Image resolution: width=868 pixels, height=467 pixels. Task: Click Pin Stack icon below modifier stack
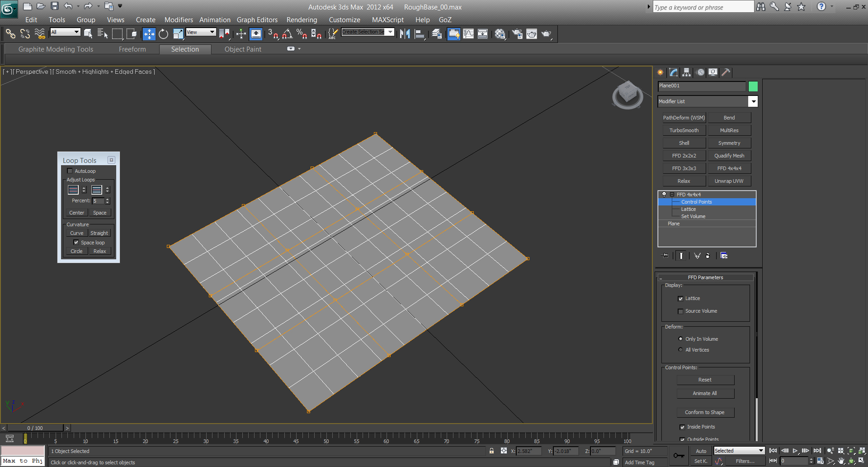[665, 256]
